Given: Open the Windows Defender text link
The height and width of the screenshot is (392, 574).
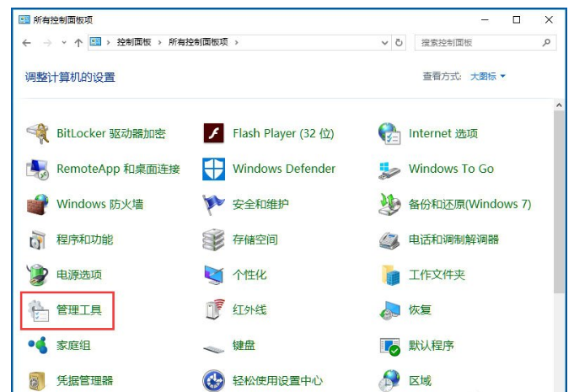Looking at the screenshot, I should point(284,169).
